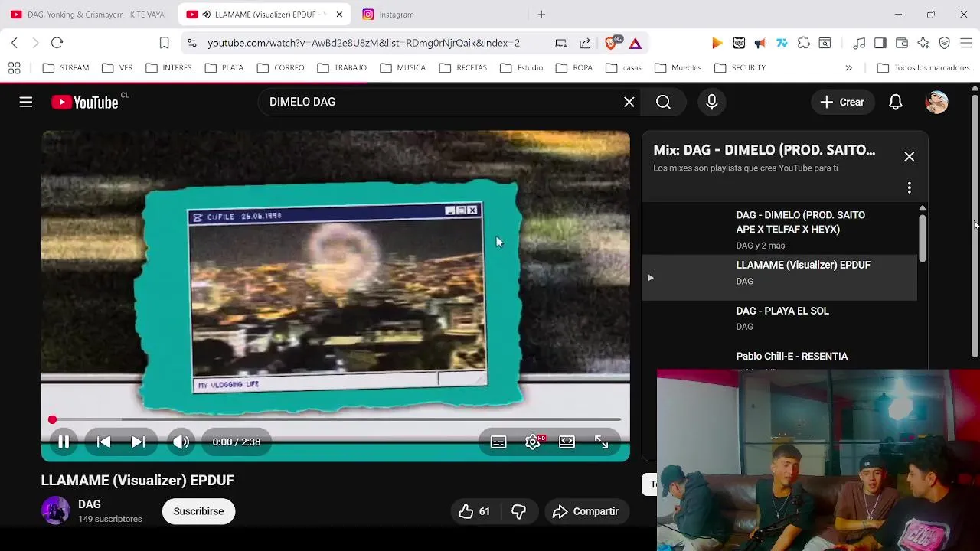Switch to the DAG, Yonking & Crismayerr tab
The width and height of the screenshot is (980, 551).
(x=87, y=15)
